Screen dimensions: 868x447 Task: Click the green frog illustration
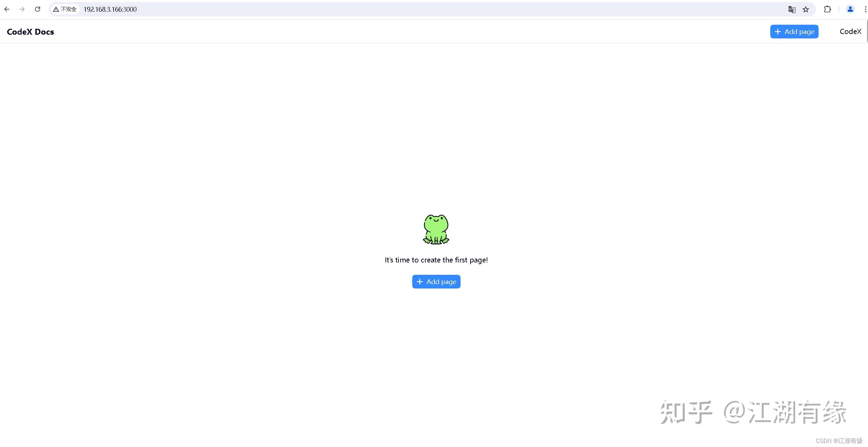click(436, 229)
